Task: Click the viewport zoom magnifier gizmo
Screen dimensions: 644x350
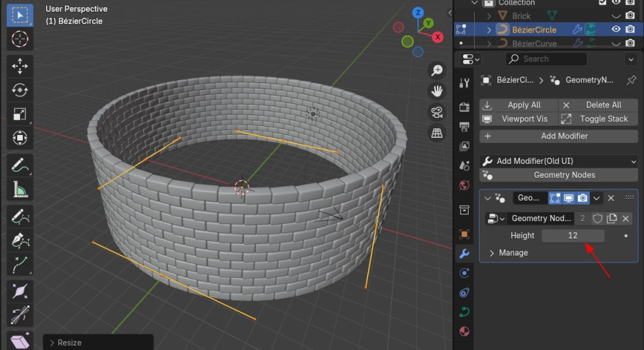Action: 437,70
